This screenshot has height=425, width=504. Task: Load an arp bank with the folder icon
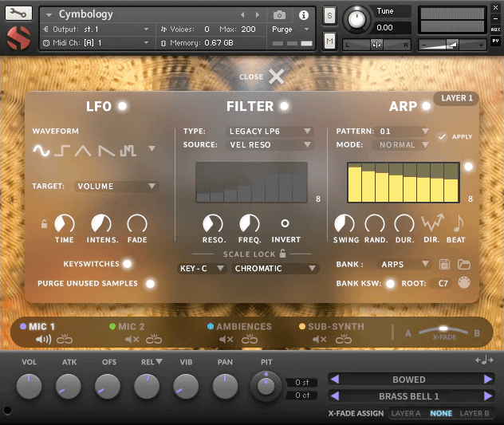464,264
